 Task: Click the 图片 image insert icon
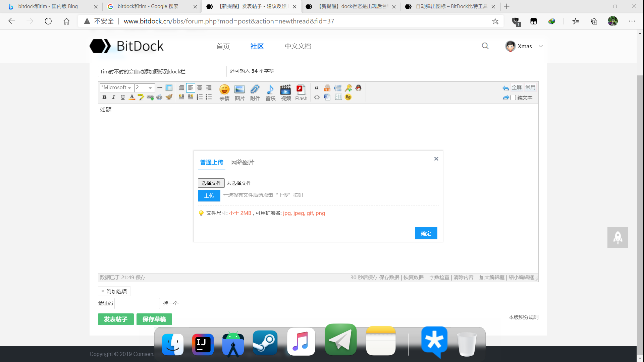[x=239, y=93]
